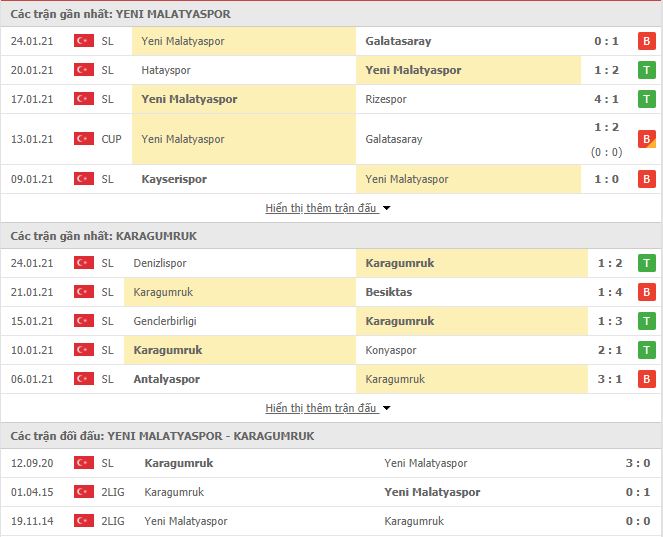
Task: Click the 2LIG label in the 01.04.15 row
Action: 113,492
